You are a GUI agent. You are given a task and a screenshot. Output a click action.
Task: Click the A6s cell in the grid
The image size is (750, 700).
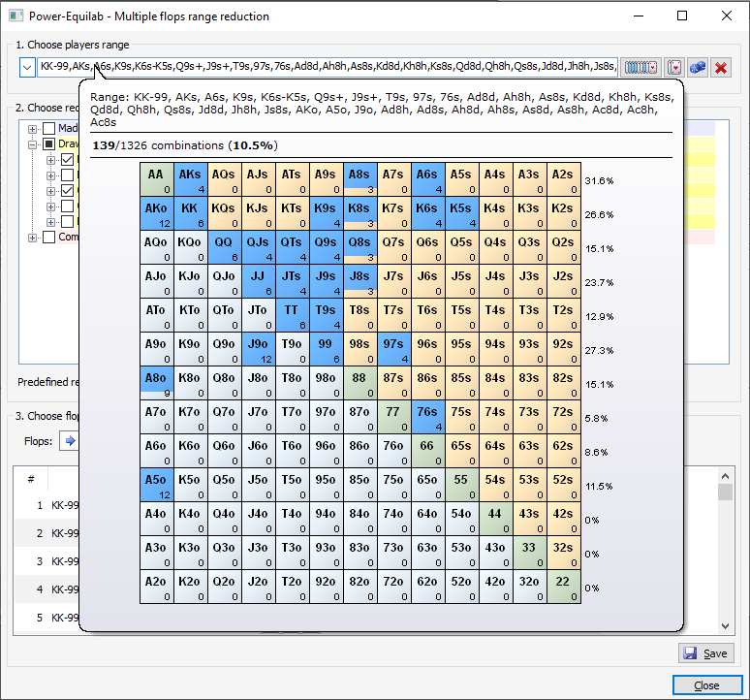[x=428, y=179]
